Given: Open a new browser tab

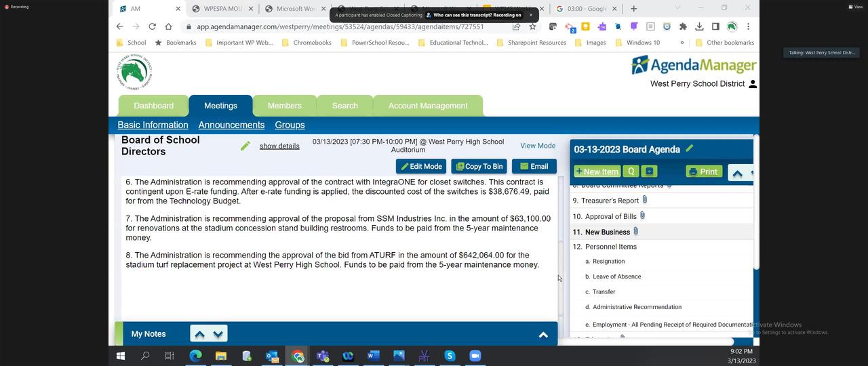Looking at the screenshot, I should click(x=633, y=9).
